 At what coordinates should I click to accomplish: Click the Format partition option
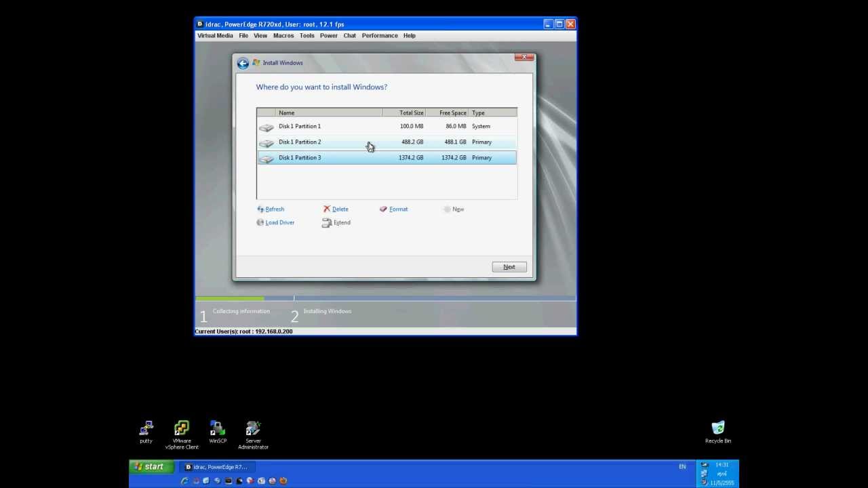click(x=394, y=209)
